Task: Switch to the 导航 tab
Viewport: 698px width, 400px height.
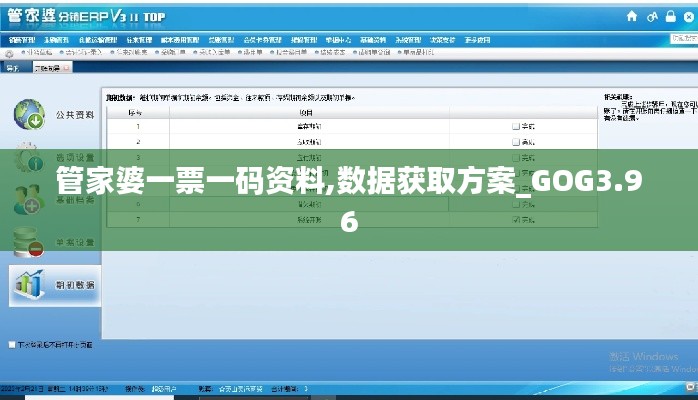Action: (x=13, y=68)
